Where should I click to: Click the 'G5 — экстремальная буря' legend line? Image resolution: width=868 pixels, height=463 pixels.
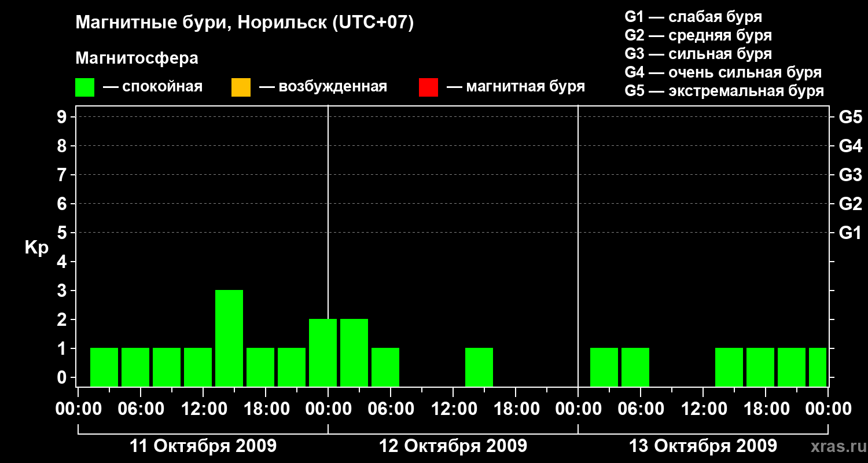pos(724,91)
